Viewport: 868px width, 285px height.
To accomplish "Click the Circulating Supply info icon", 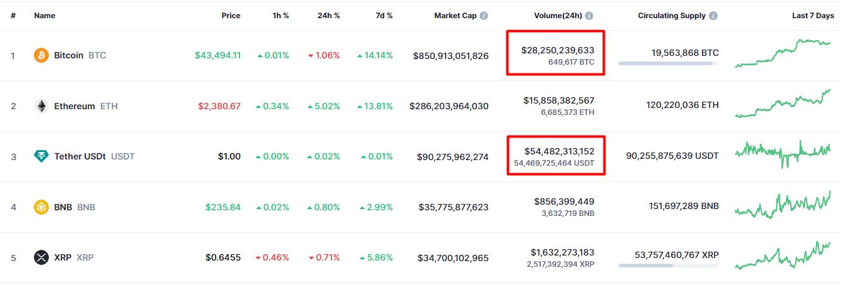I will 713,16.
